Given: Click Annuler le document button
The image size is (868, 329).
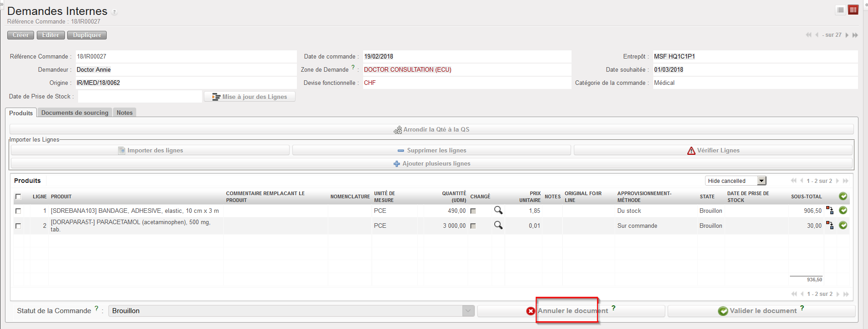Looking at the screenshot, I should (x=571, y=311).
